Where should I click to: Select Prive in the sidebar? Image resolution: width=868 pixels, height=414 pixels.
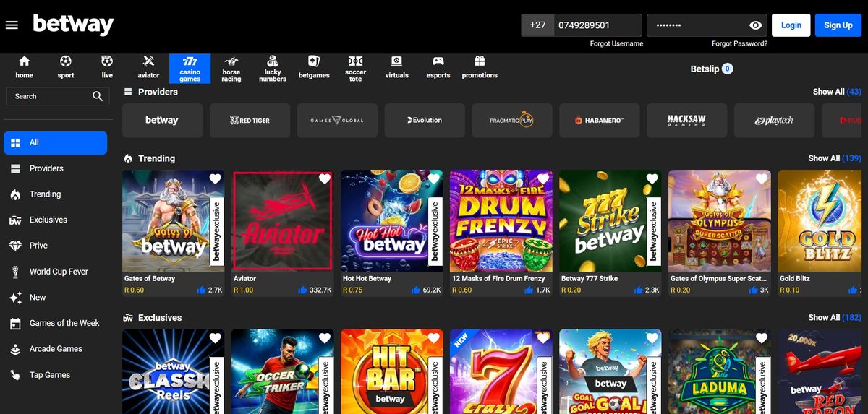coord(55,246)
